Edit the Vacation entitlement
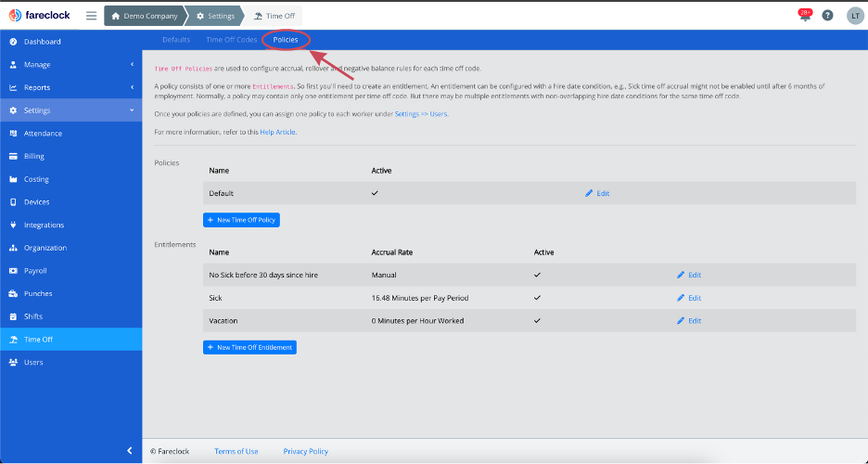 689,320
